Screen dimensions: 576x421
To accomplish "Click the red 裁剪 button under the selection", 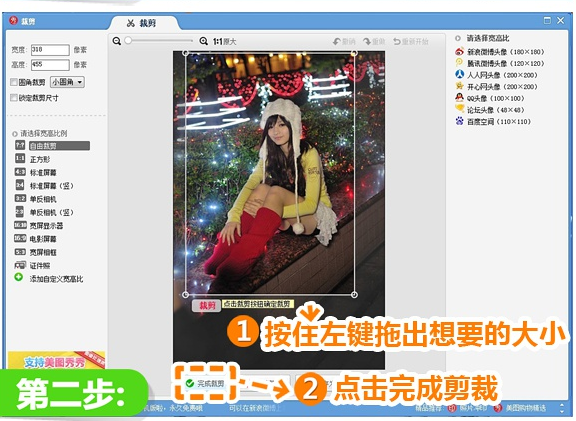I will coord(207,306).
